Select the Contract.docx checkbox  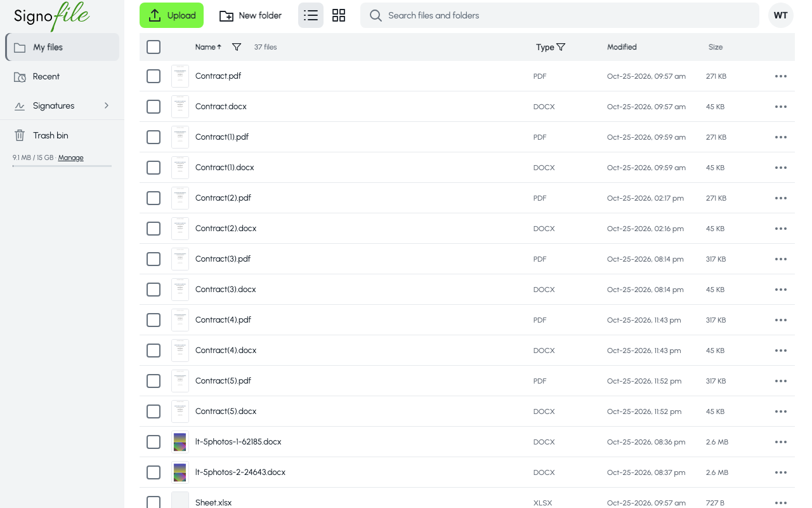(x=154, y=107)
